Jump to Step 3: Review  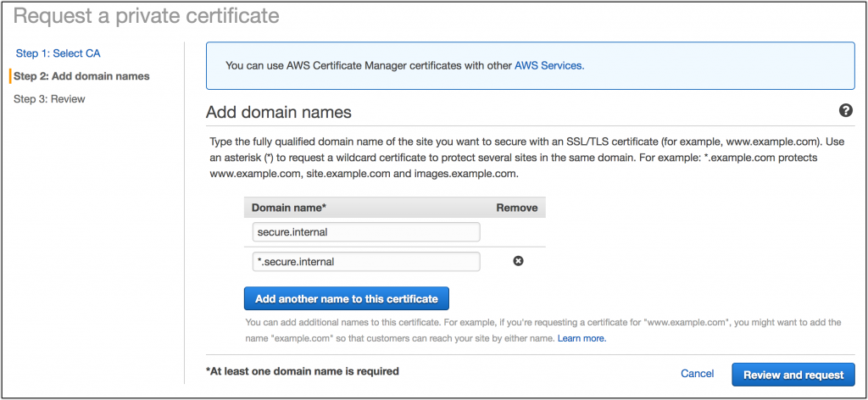49,99
